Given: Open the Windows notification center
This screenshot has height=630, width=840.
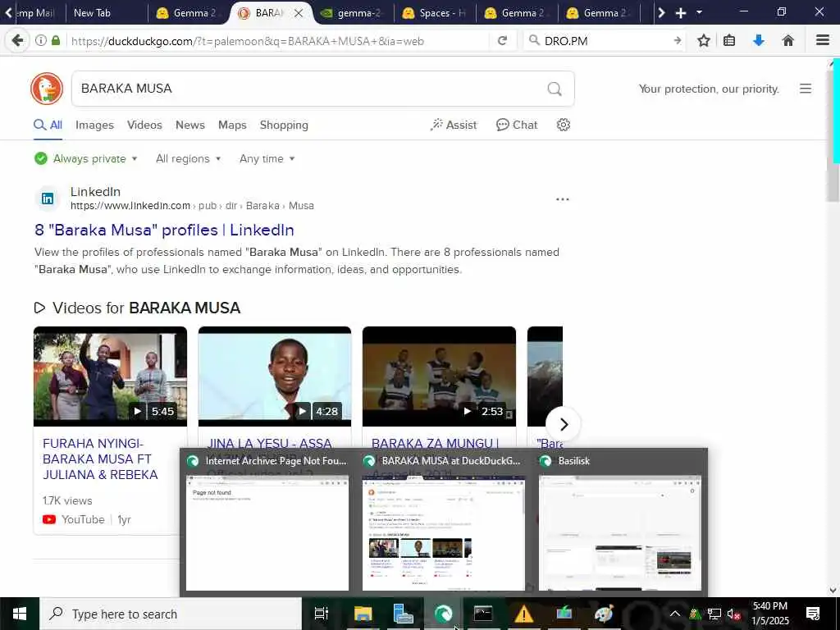Looking at the screenshot, I should click(813, 614).
